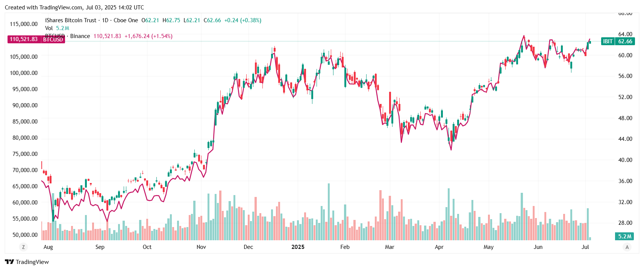Click the Created with TradingView.com header text

(74, 8)
